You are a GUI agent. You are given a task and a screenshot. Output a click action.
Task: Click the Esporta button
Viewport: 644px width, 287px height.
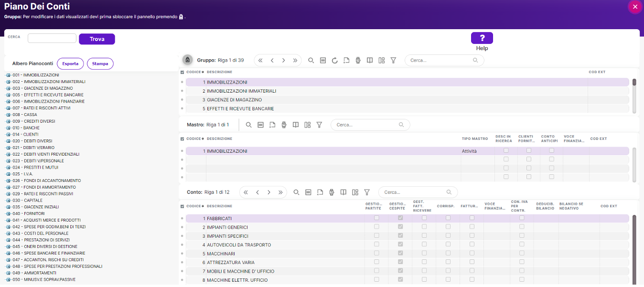(x=70, y=64)
